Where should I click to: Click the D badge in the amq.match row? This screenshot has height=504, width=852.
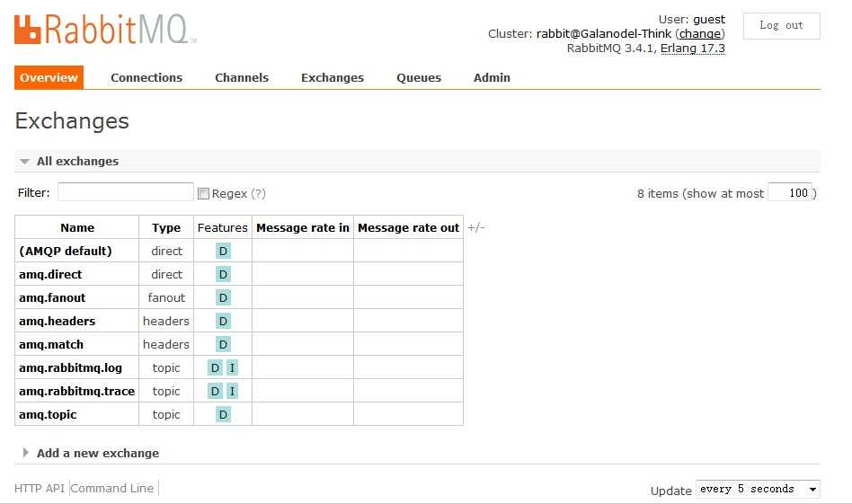[x=223, y=344]
